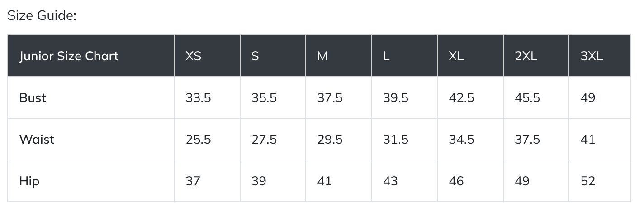644x213 pixels.
Task: Click the S waist value 27.5
Action: click(x=264, y=139)
